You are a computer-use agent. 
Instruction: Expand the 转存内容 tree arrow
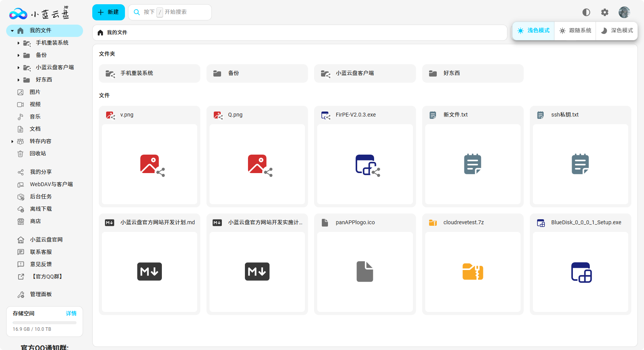pyautogui.click(x=12, y=142)
